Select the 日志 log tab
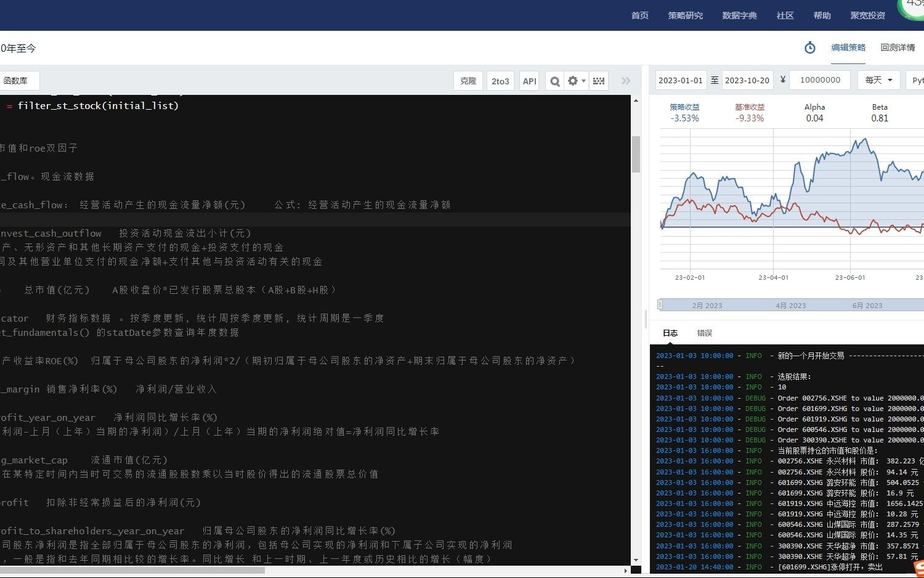 click(x=670, y=333)
